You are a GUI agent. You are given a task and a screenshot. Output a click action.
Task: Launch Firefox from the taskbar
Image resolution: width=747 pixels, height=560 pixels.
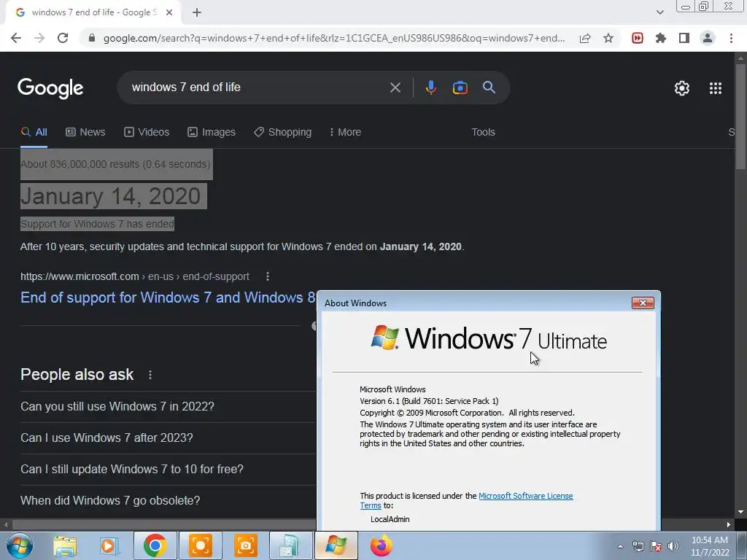point(381,545)
